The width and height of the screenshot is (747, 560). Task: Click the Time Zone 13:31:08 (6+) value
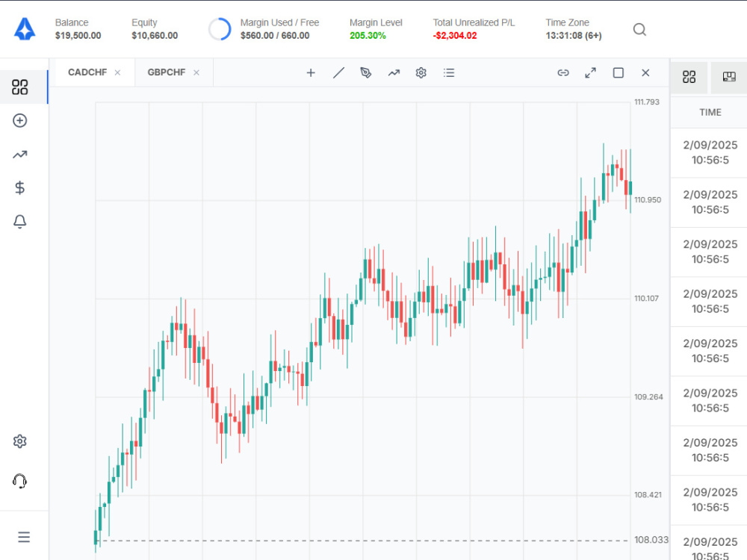(574, 36)
